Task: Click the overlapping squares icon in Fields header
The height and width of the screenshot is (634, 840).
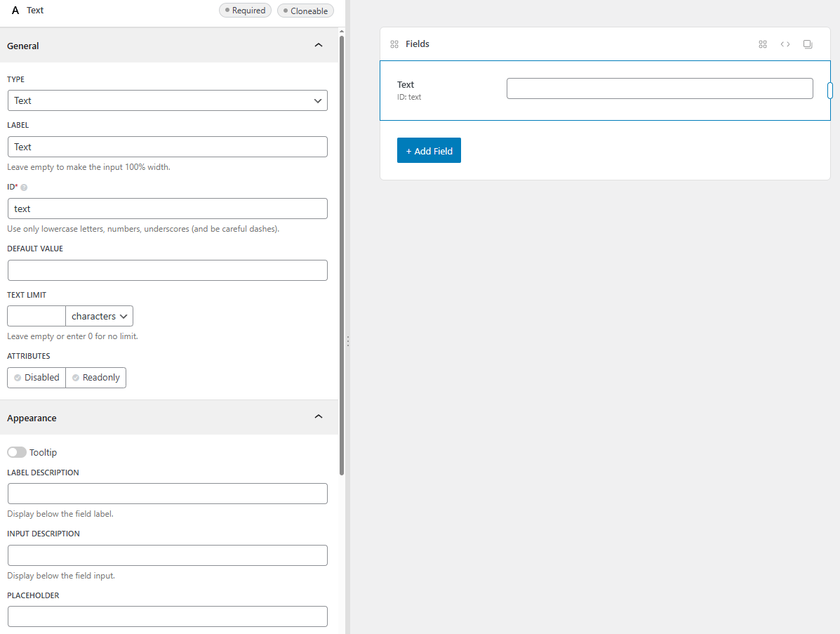Action: coord(808,44)
